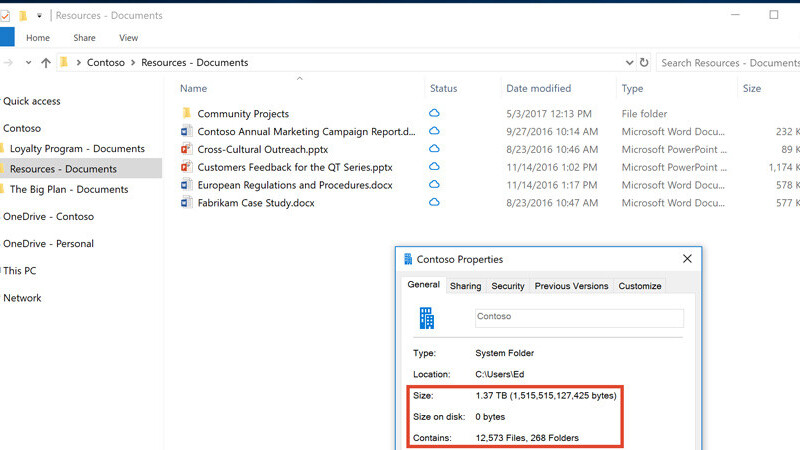Click the Contoso name field in Properties

coord(579,317)
